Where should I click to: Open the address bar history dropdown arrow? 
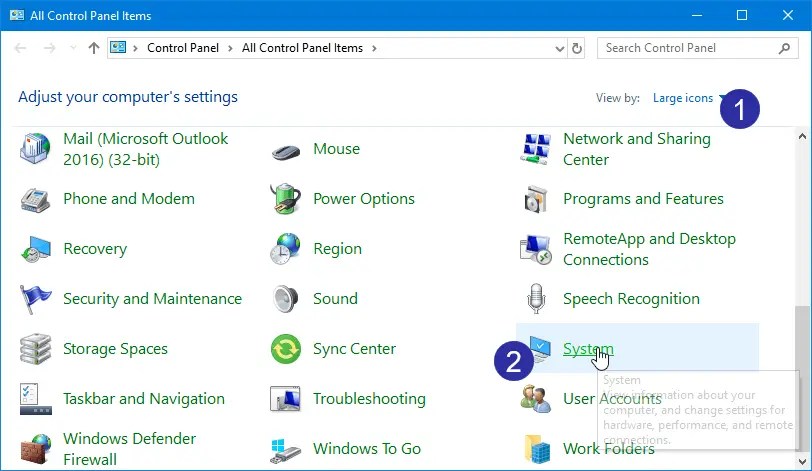(x=557, y=48)
